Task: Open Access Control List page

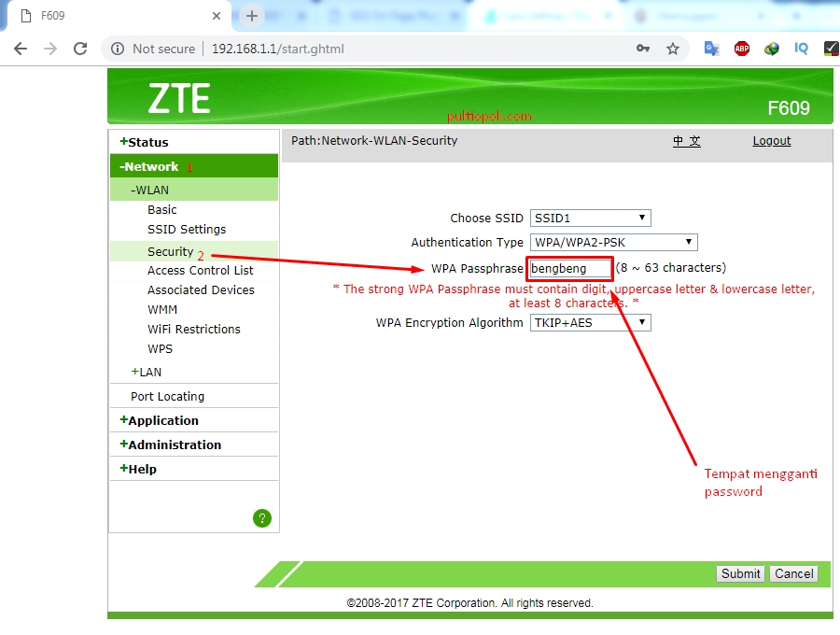Action: (x=201, y=271)
